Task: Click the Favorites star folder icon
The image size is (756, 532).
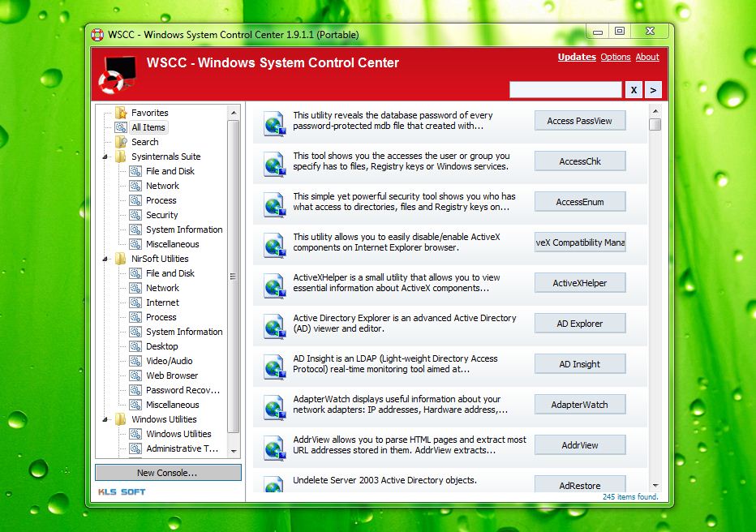Action: [x=121, y=113]
